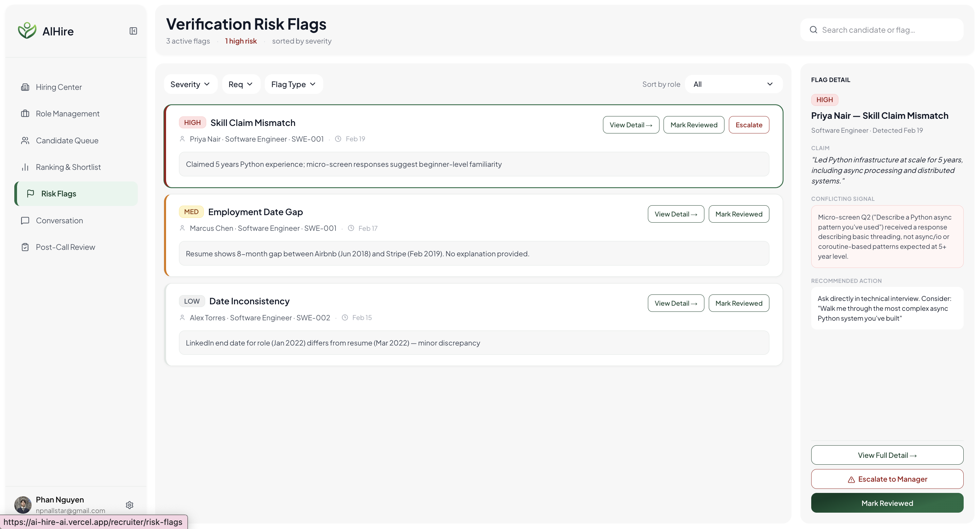Expand the Severity filter dropdown

pos(190,84)
